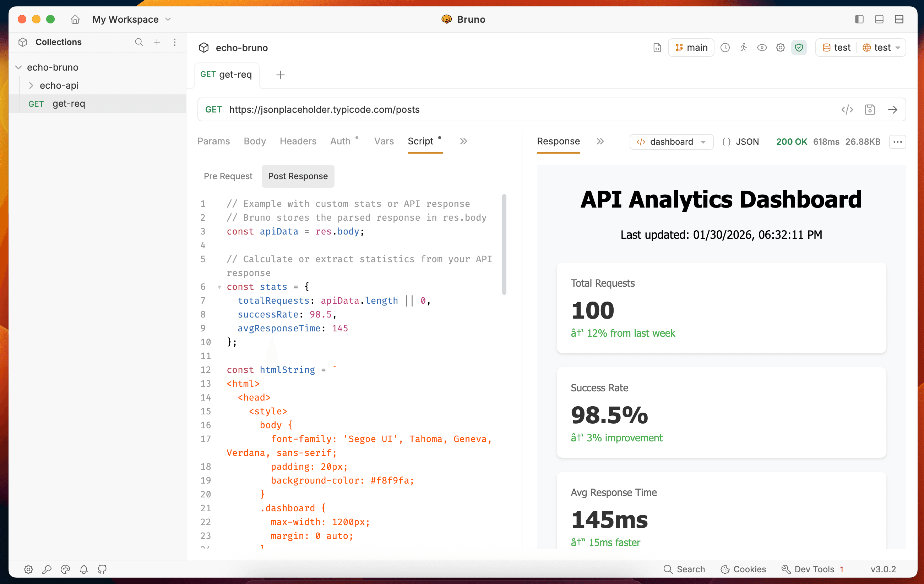Open the dashboard response format dropdown
This screenshot has height=584, width=924.
671,142
